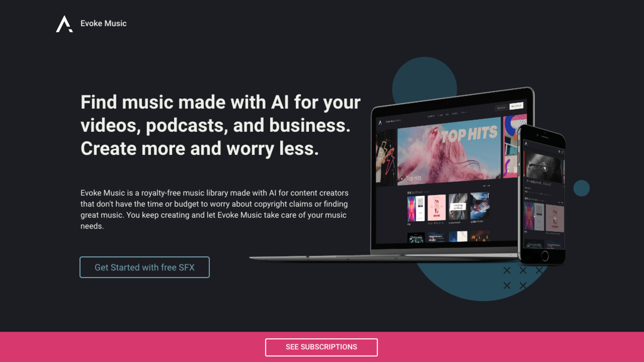Click the Evoke Music triangular logo icon
The width and height of the screenshot is (644, 362).
(x=64, y=24)
